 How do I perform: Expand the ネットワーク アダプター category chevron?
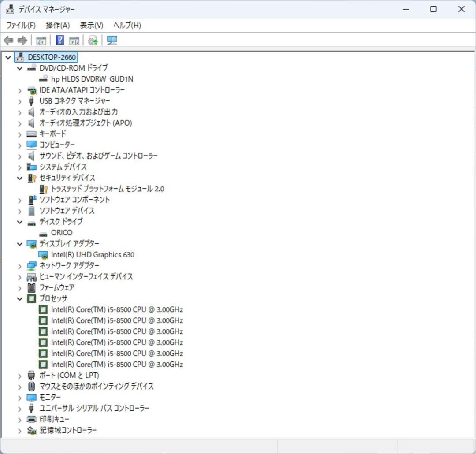[x=19, y=265]
